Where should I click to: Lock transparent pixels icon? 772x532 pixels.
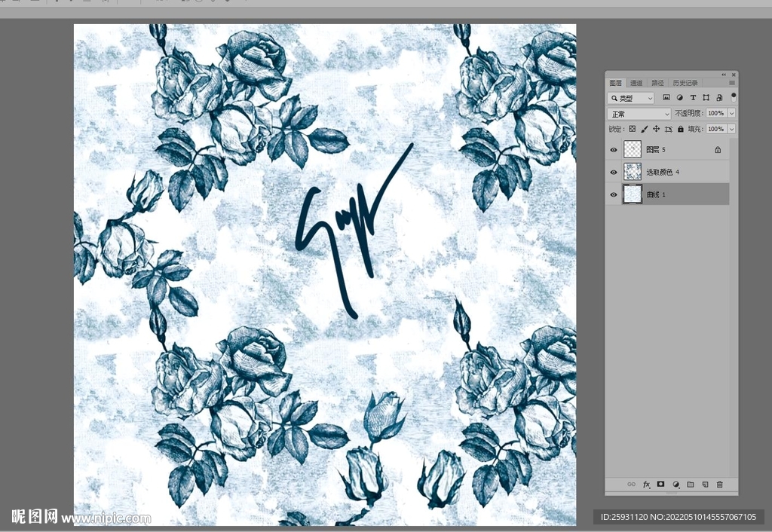tap(633, 129)
